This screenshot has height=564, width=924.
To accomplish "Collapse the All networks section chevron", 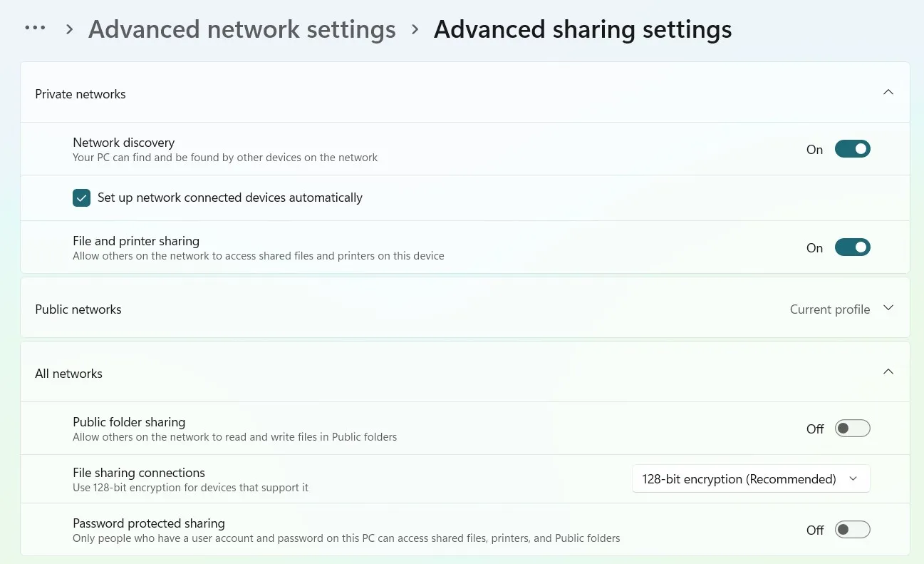I will click(888, 372).
